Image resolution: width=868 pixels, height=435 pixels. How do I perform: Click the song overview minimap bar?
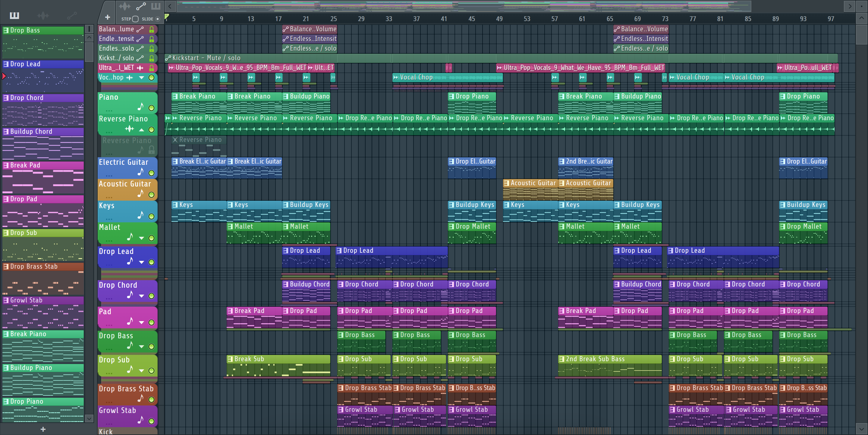click(x=464, y=6)
